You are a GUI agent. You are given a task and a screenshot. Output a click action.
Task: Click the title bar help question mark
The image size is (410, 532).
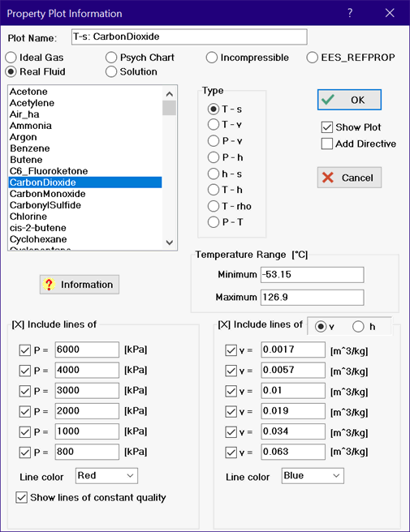pos(350,13)
